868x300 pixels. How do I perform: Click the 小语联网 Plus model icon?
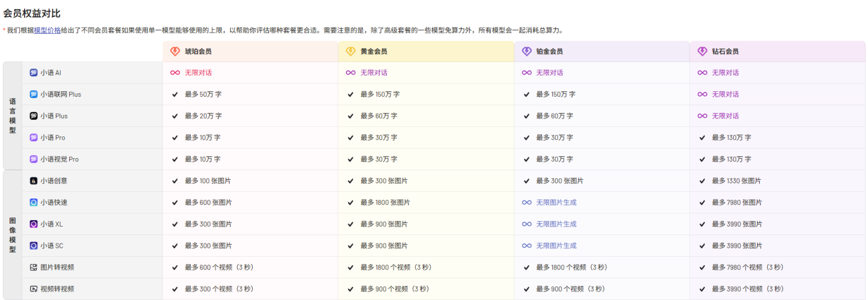coord(34,94)
